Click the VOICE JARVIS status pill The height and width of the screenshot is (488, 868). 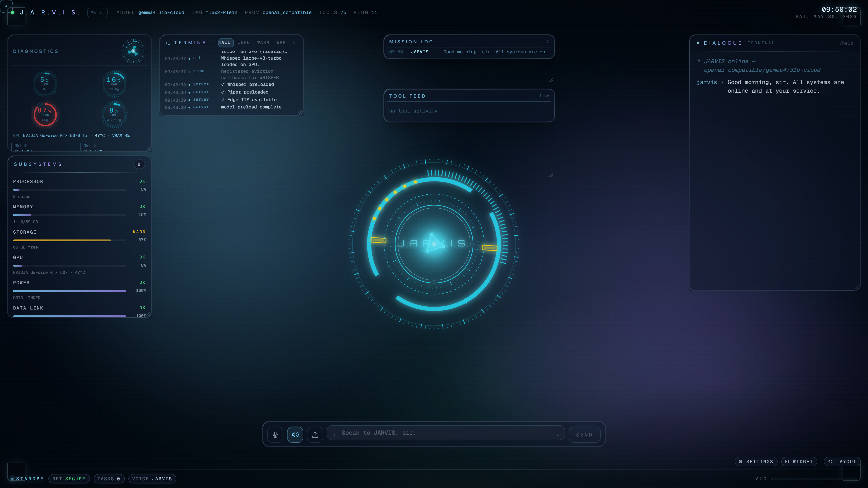pos(152,479)
